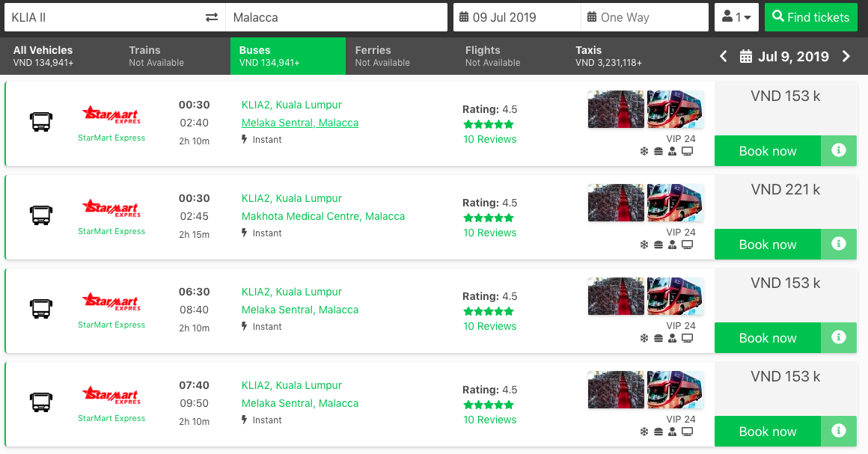Click the 2h 15m duration text
Screen dimensions: 868x454
(x=195, y=235)
